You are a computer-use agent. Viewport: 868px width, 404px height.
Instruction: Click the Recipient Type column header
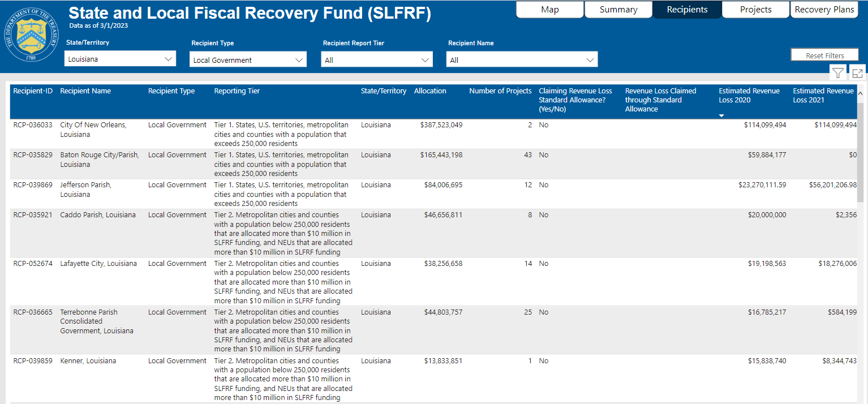click(171, 91)
